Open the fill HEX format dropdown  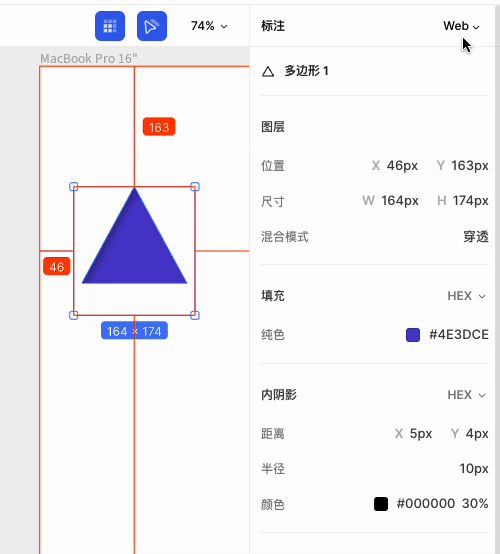[466, 296]
